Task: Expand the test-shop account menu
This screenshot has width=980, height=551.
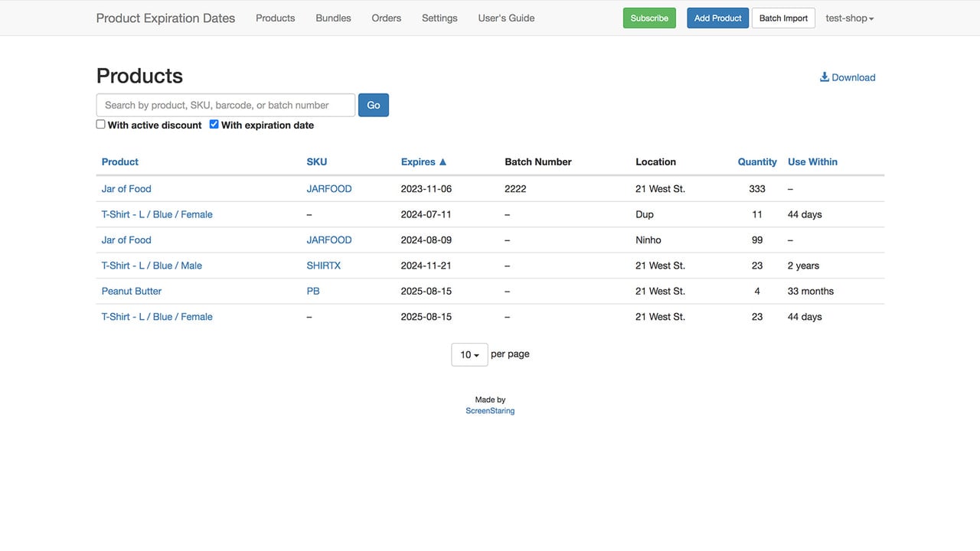Action: [850, 18]
